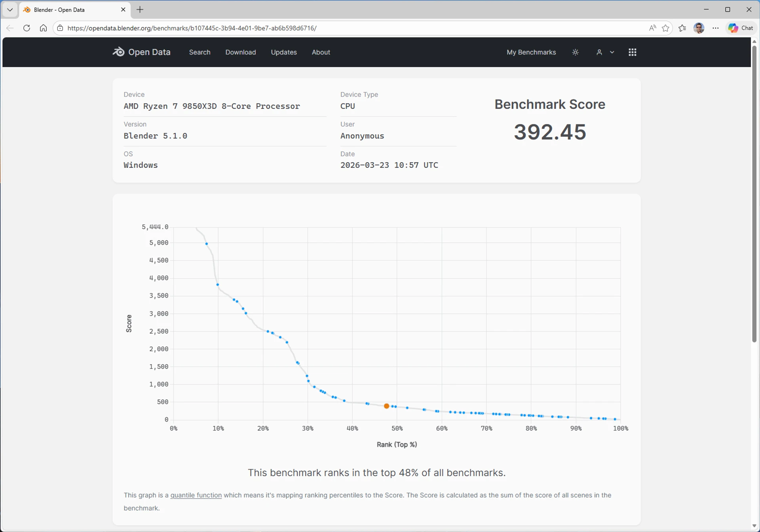The width and height of the screenshot is (760, 532).
Task: Click the vertical page scrollbar thumb
Action: pyautogui.click(x=754, y=194)
